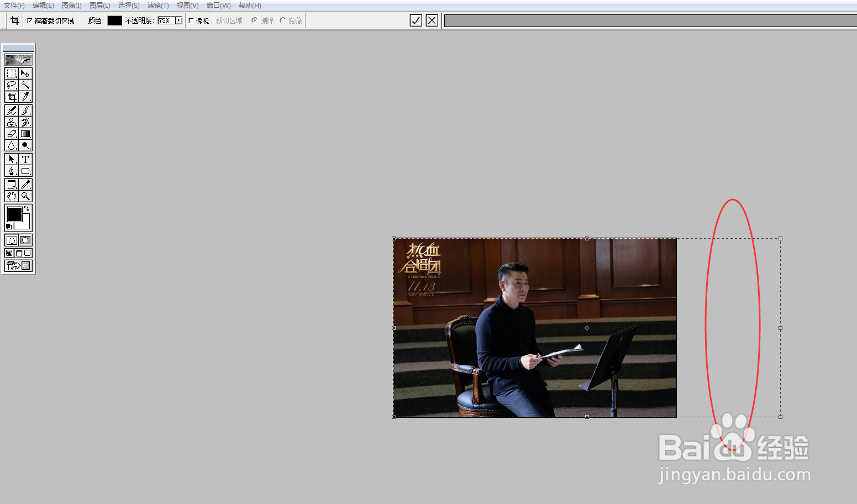Open the 文件(F) menu
The height and width of the screenshot is (504, 857).
pyautogui.click(x=14, y=6)
